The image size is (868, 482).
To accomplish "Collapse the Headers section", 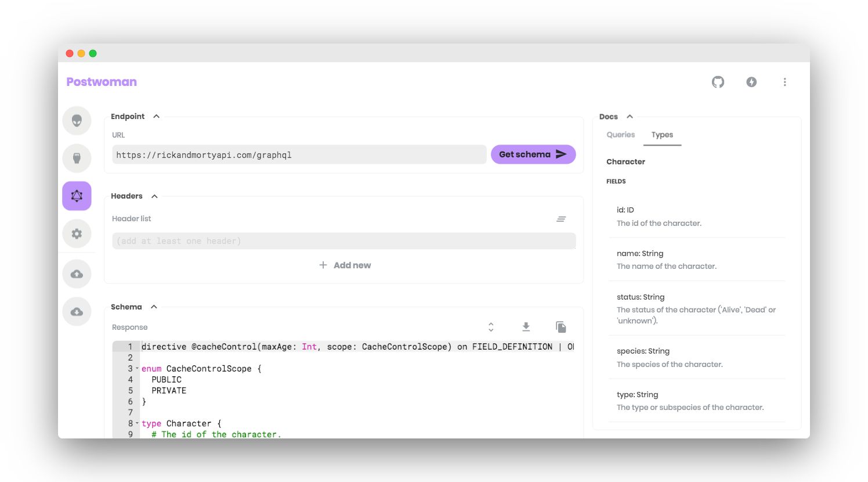I will (154, 196).
